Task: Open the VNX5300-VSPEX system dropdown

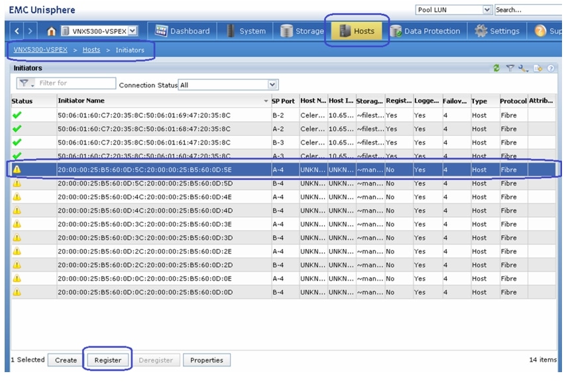Action: pyautogui.click(x=133, y=31)
